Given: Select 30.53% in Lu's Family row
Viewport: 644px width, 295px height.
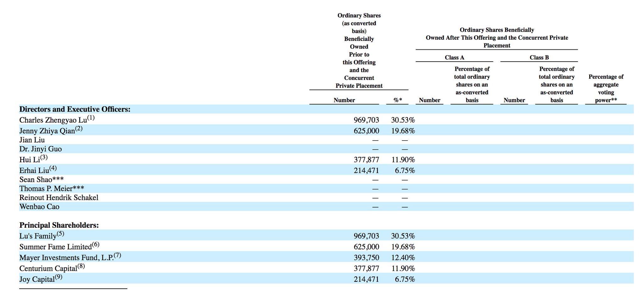Looking at the screenshot, I should coord(403,236).
